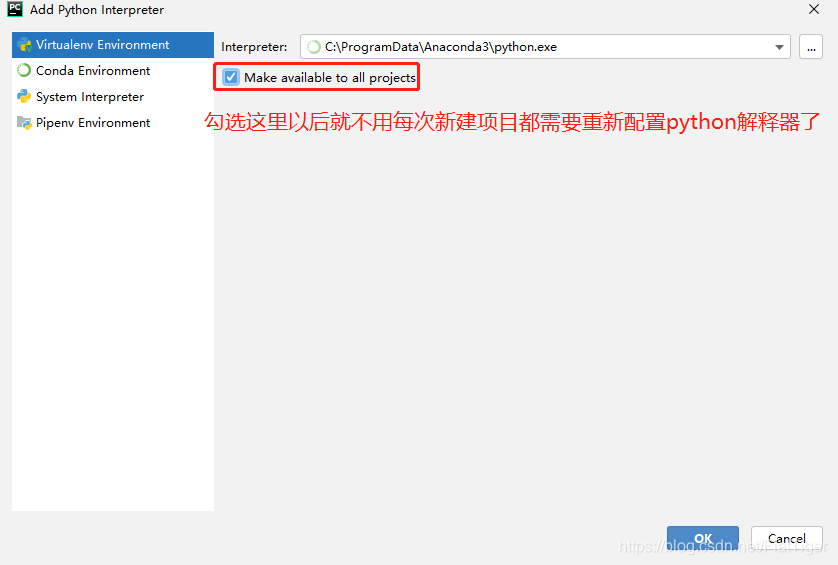
Task: Select Conda Environment option
Action: 113,71
